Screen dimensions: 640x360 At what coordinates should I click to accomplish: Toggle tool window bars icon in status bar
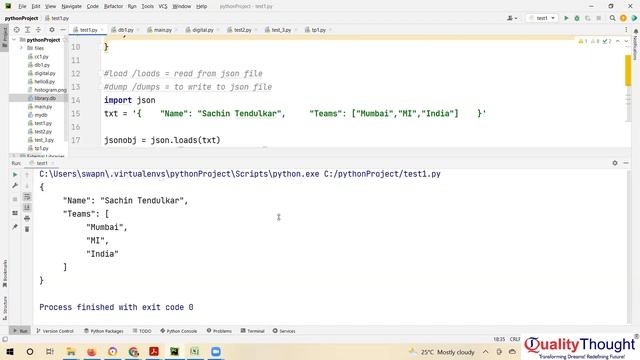[4, 339]
